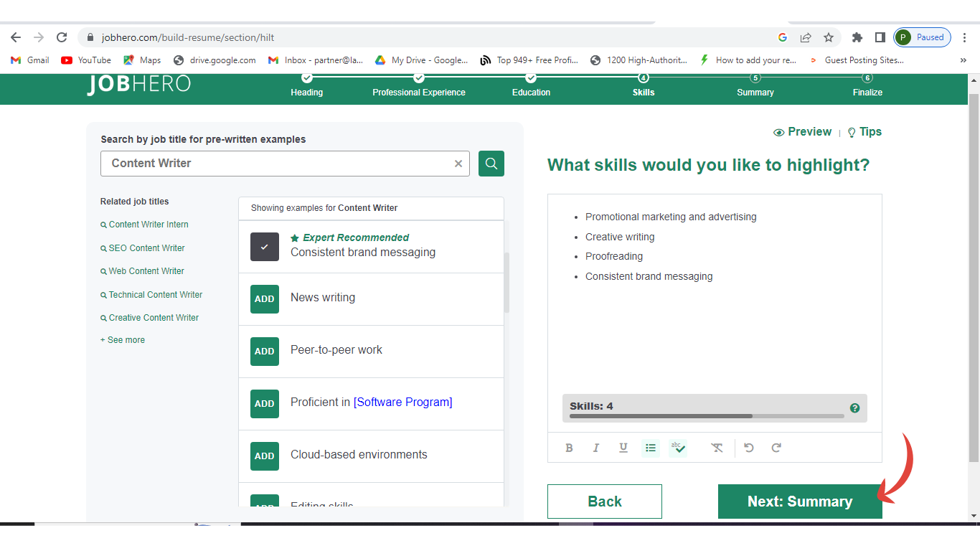Click the clear formatting icon
Viewport: 980px width, 551px height.
[x=717, y=448]
